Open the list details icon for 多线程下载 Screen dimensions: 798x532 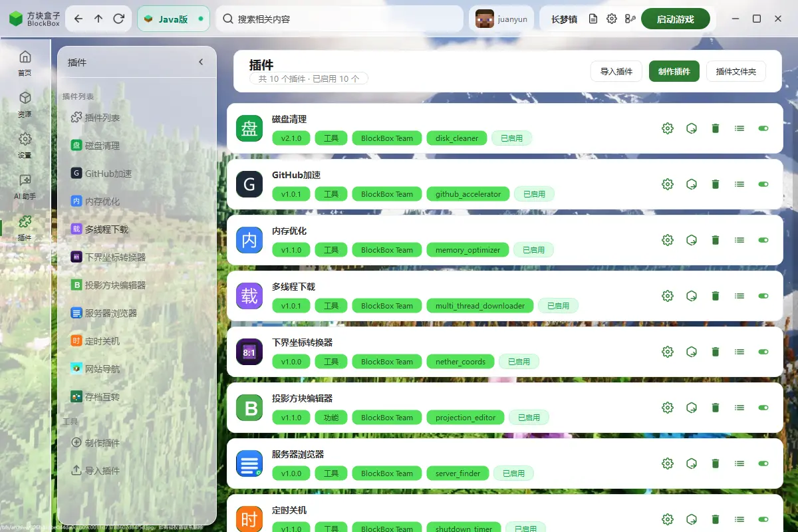click(x=739, y=296)
